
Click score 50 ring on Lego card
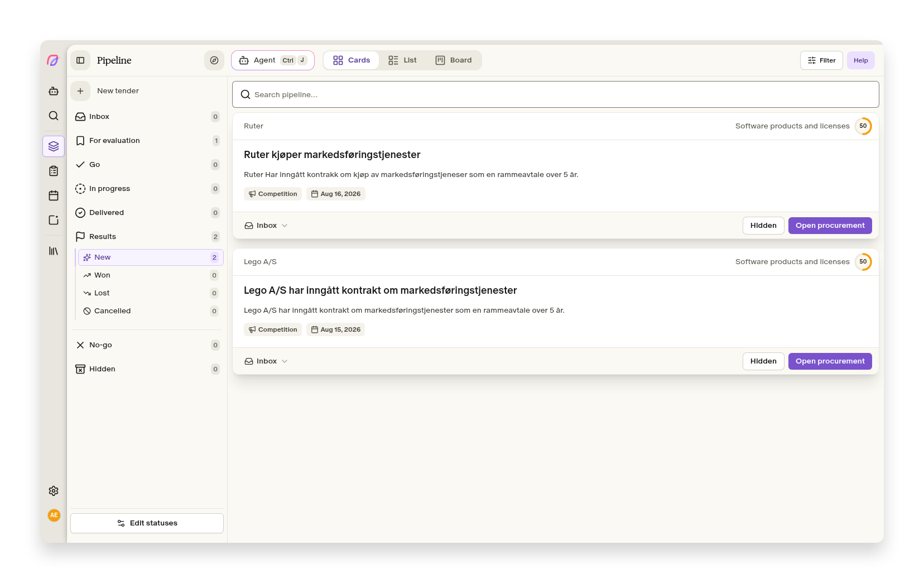pyautogui.click(x=863, y=262)
